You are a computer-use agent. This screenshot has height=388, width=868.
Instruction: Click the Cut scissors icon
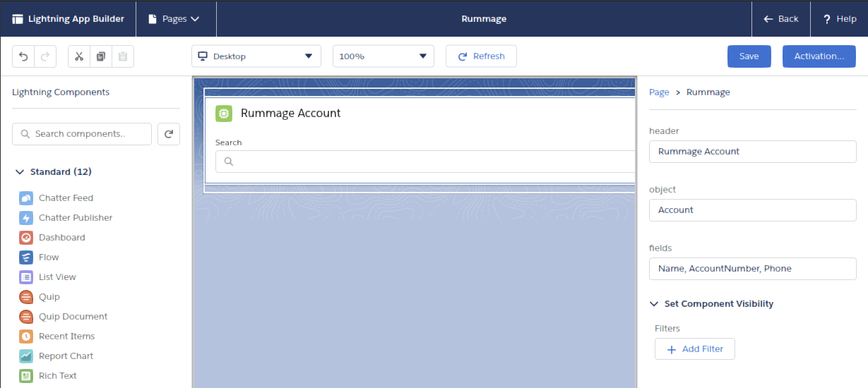79,56
